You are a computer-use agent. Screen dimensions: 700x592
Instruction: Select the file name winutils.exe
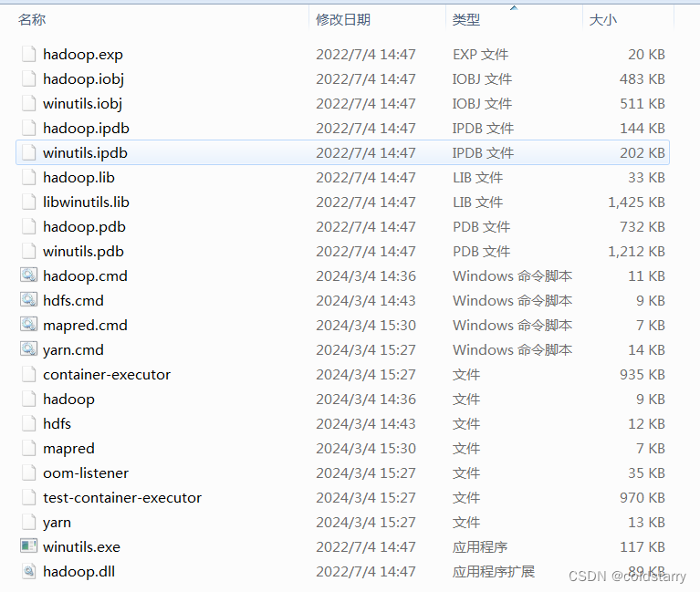[82, 547]
